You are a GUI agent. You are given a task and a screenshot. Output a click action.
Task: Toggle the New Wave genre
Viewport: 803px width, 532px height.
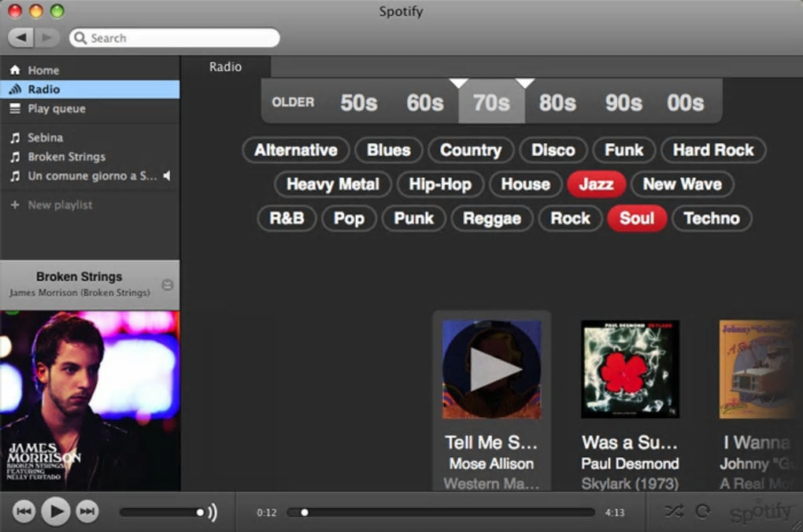pos(682,184)
